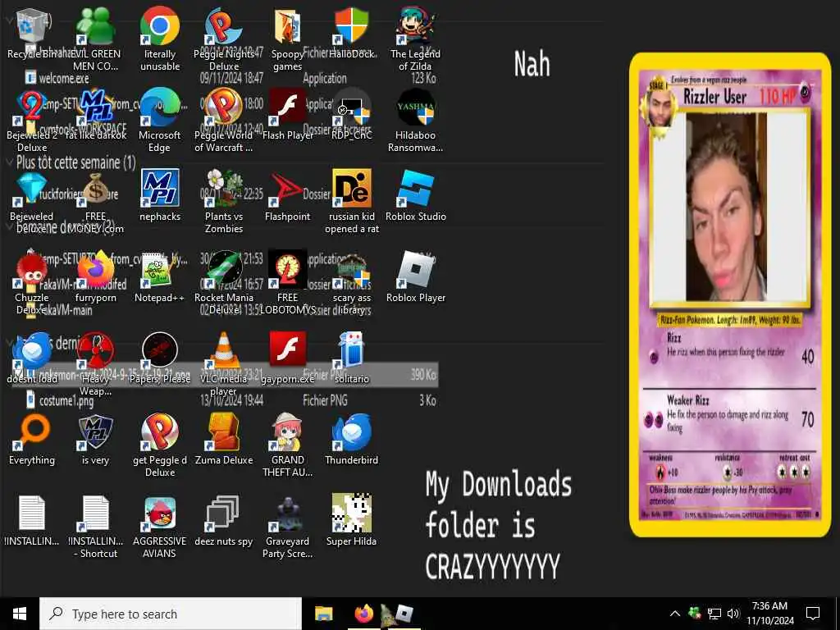Open Bejeweled 2 Deluxe icon
840x630 pixels.
[32, 108]
